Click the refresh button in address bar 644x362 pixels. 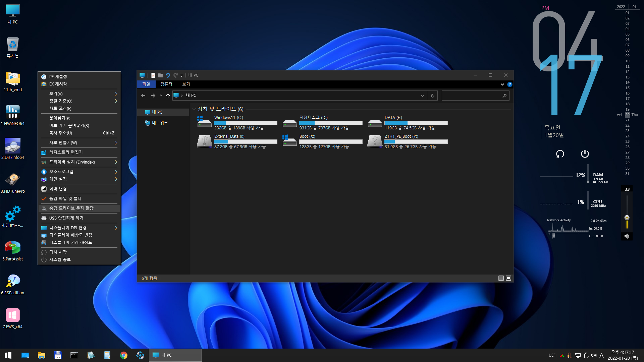[x=433, y=96]
